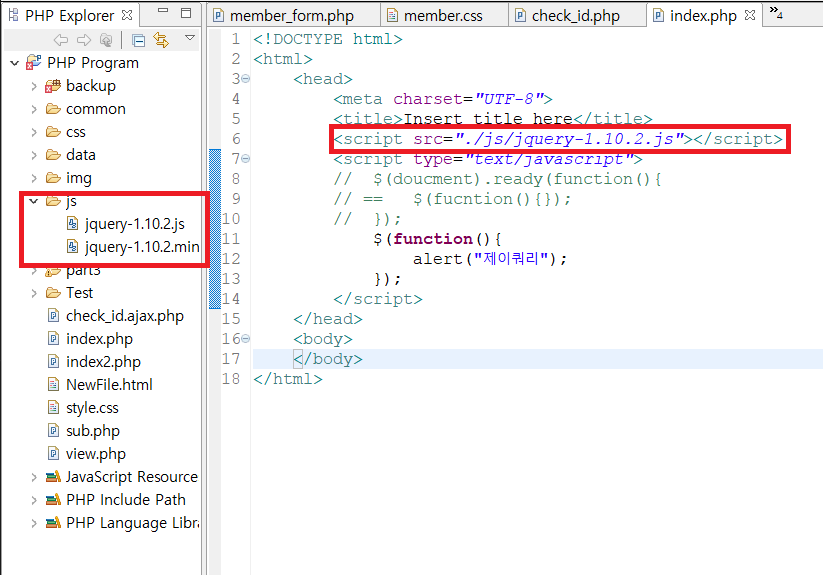
Task: Expand the Test folder
Action: 34,293
